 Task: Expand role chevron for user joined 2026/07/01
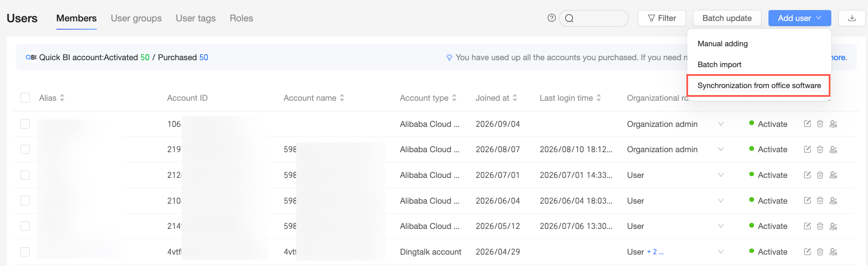click(721, 175)
